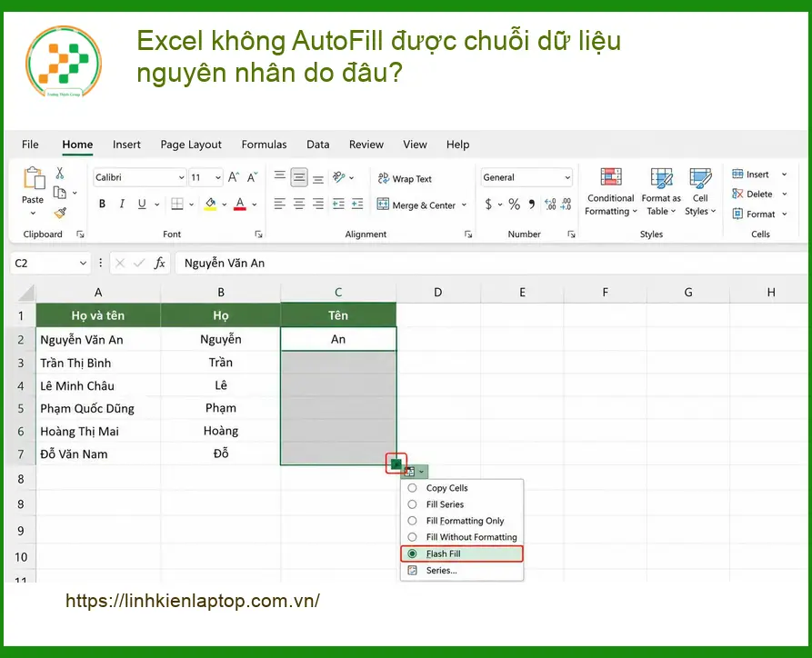Open the File tab
The height and width of the screenshot is (658, 812).
[x=30, y=145]
